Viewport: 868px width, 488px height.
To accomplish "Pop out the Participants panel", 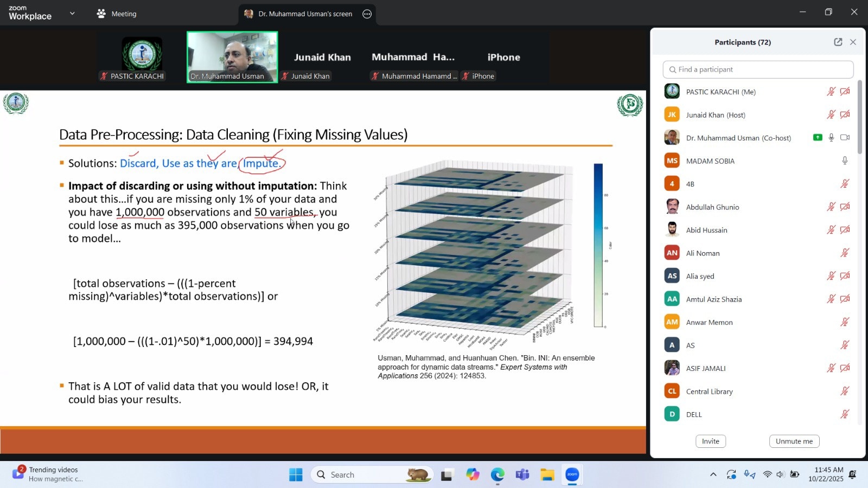I will (838, 42).
